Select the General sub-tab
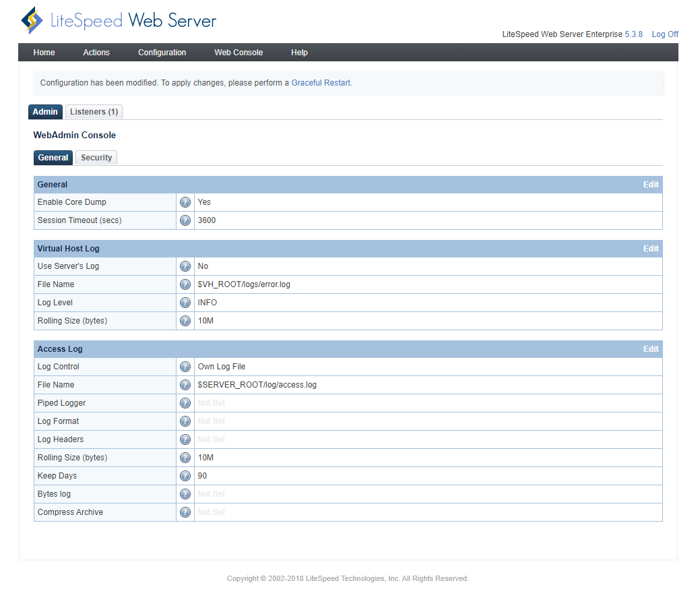Image resolution: width=700 pixels, height=612 pixels. (x=53, y=158)
